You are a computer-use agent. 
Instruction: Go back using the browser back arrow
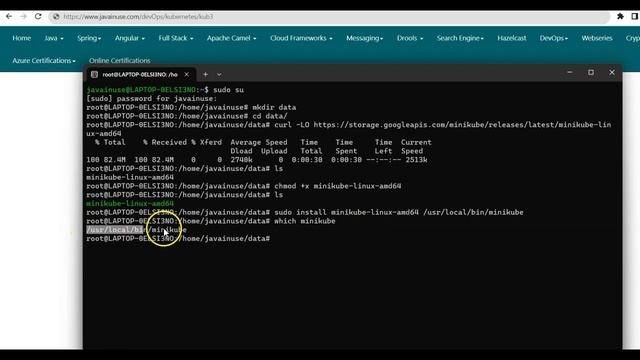9,16
